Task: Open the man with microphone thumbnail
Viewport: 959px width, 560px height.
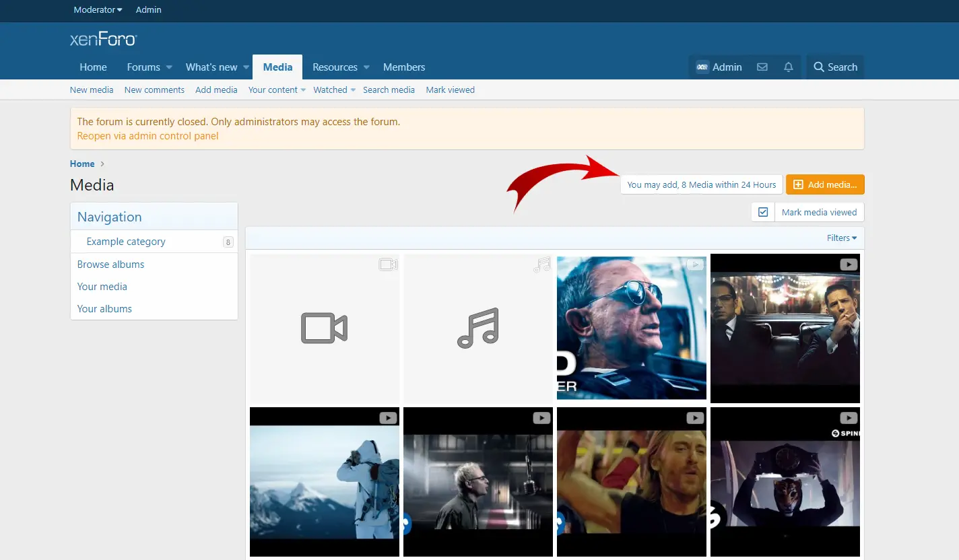Action: 478,482
